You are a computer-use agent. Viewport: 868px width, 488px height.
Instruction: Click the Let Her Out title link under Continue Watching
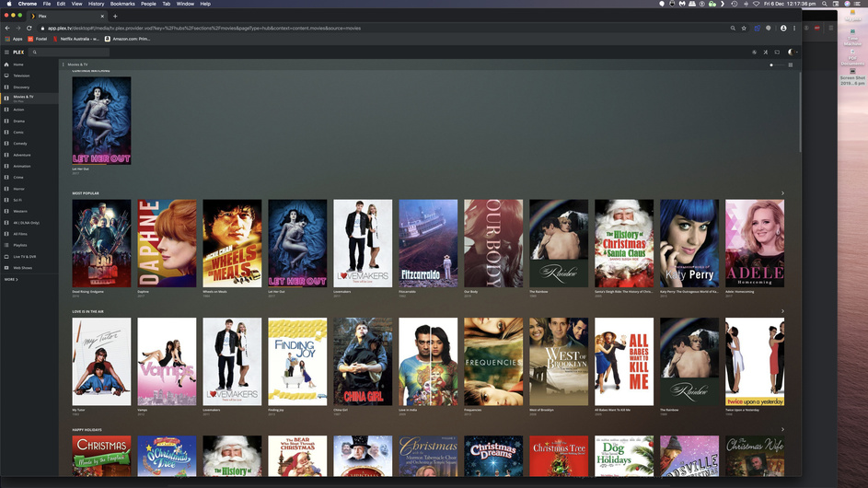tap(80, 168)
